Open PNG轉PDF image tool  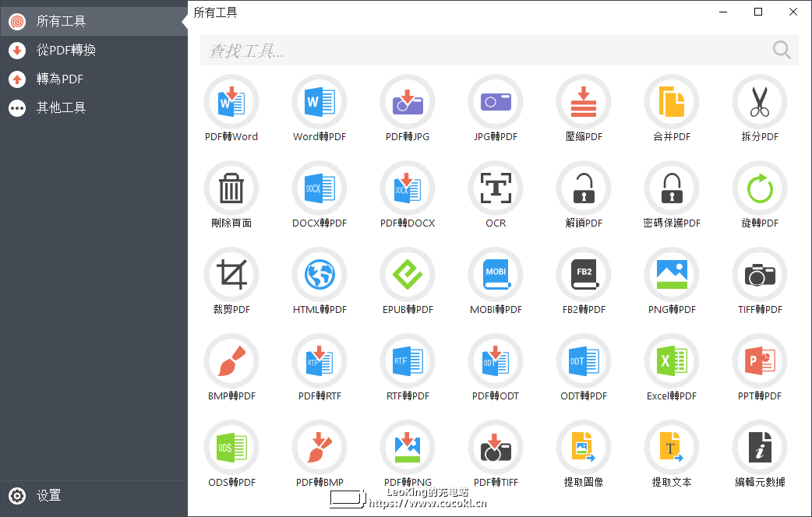[x=671, y=275]
